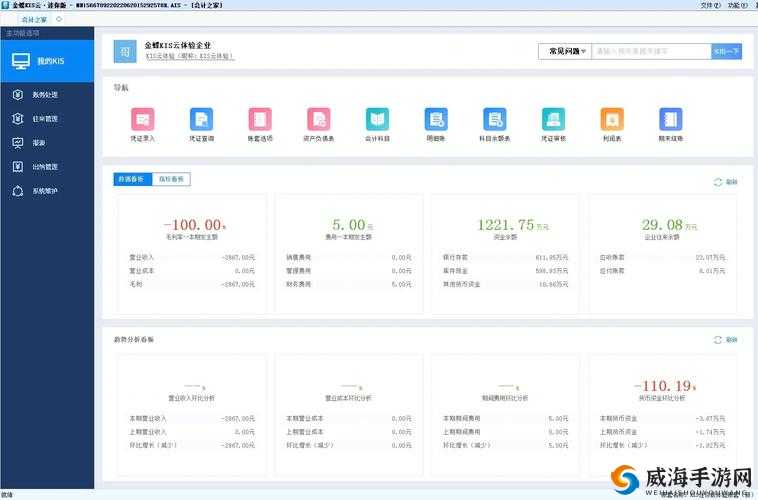Open 凭证审核 voucher review icon
Viewport: 758px width, 500px height.
[554, 119]
